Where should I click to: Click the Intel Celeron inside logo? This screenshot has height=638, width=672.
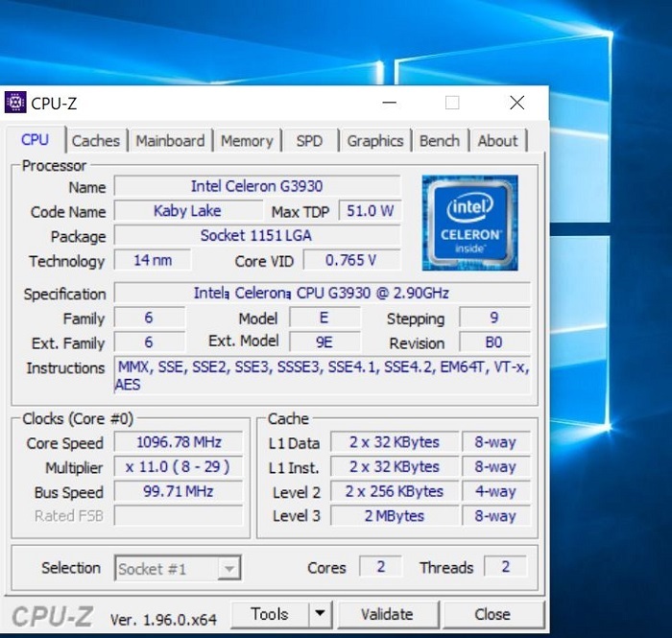(469, 223)
